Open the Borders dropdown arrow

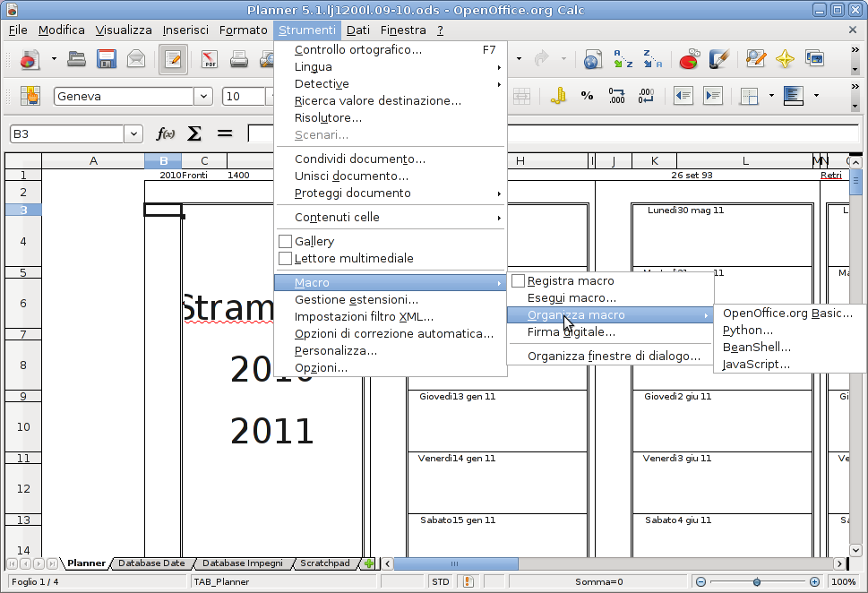pyautogui.click(x=771, y=96)
